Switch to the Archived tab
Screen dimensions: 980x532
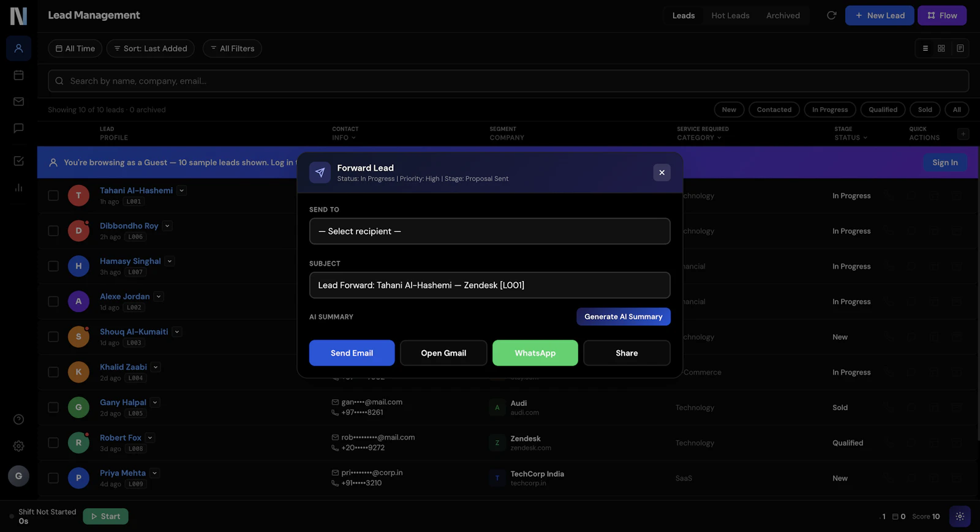[783, 15]
